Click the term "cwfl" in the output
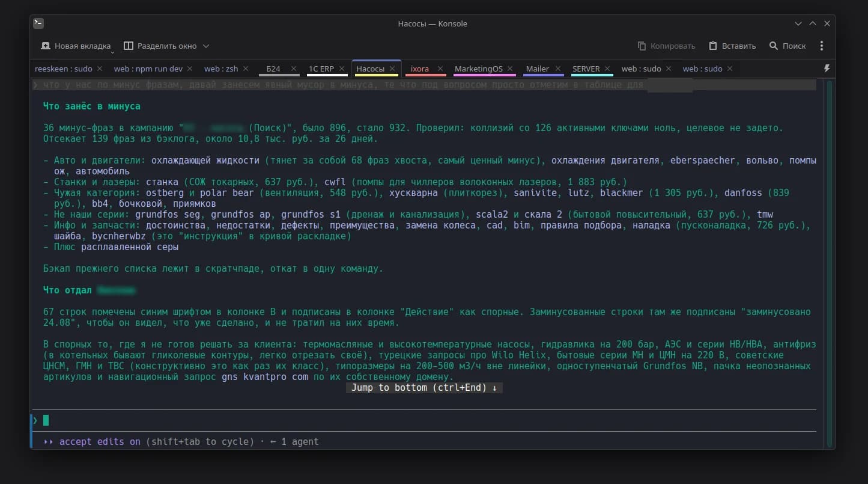The height and width of the screenshot is (484, 868). pos(335,182)
